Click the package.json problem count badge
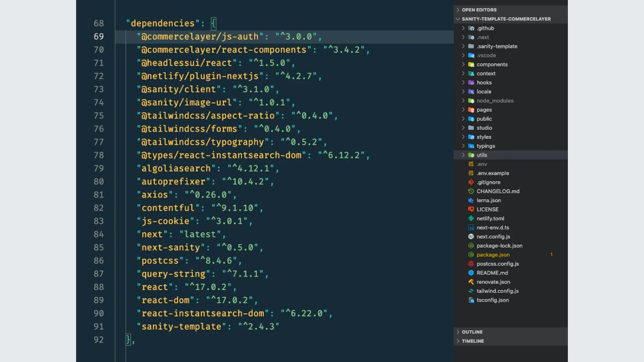This screenshot has height=362, width=644. 551,255
